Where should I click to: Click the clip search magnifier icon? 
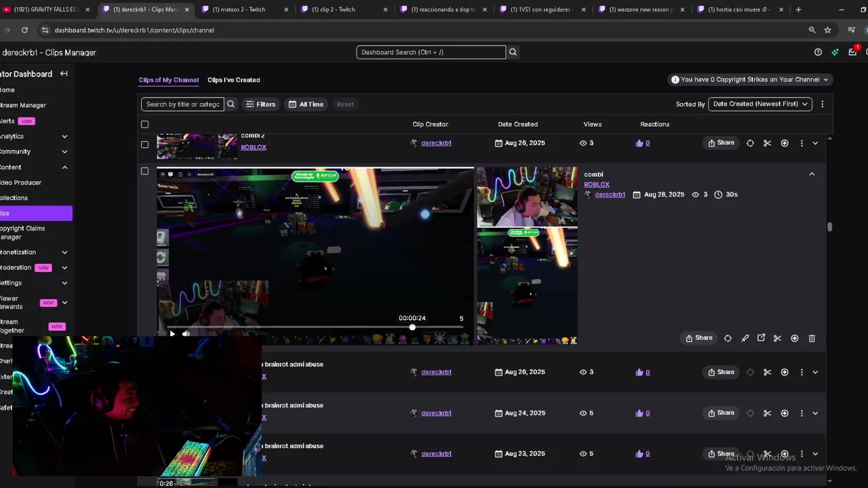[x=231, y=104]
